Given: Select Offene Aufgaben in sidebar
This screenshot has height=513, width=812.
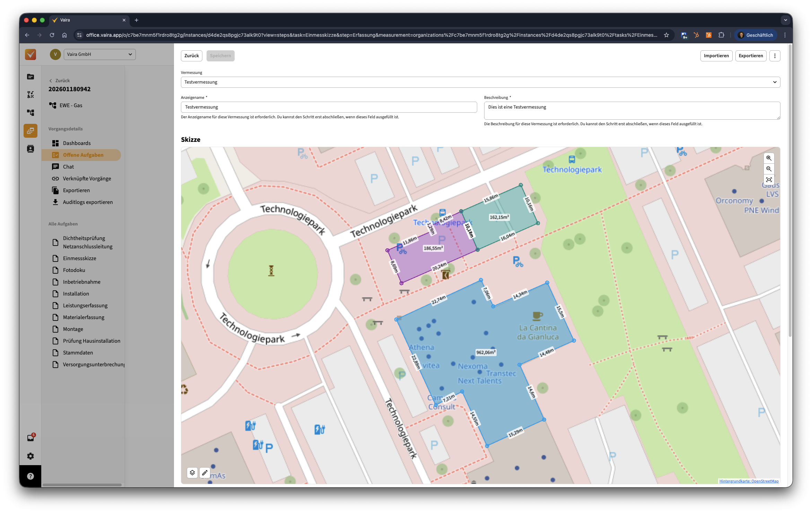Looking at the screenshot, I should [83, 155].
